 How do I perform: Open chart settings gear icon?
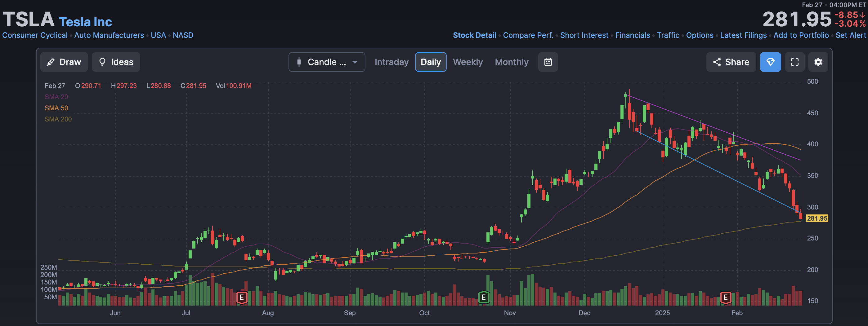818,62
